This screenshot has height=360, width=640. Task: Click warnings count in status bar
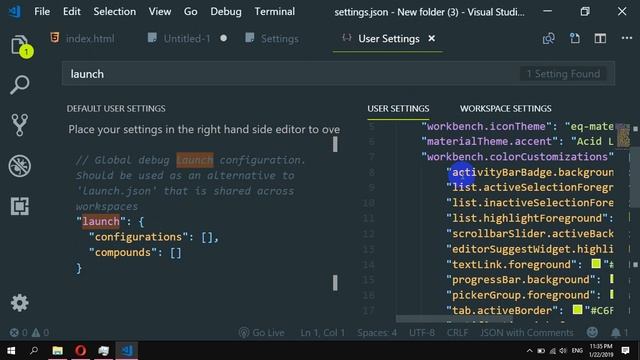point(40,333)
